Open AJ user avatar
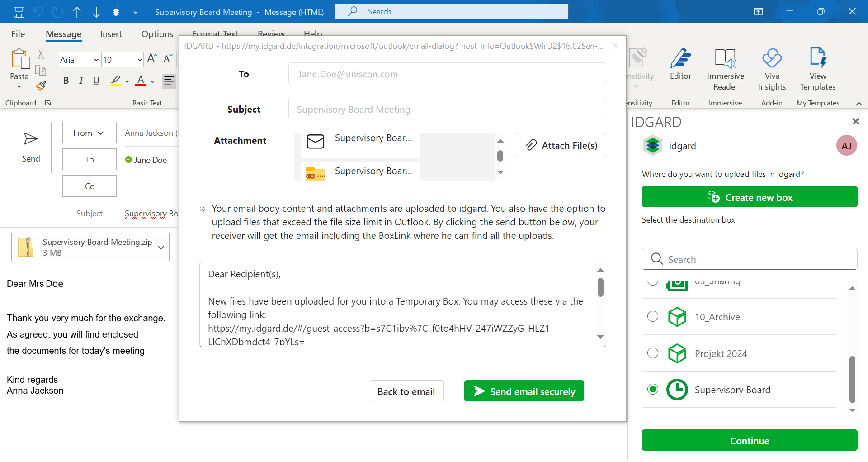This screenshot has width=868, height=462. click(846, 146)
